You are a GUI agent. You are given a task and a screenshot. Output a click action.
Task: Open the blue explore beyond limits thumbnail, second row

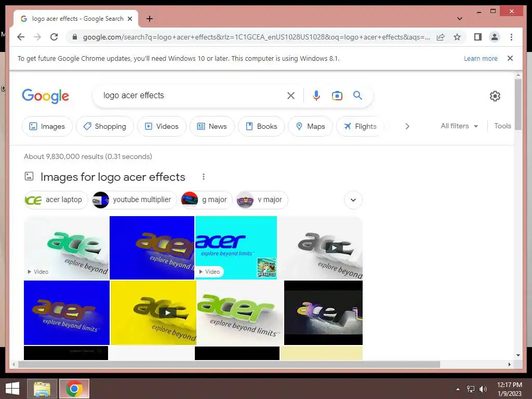pyautogui.click(x=66, y=312)
